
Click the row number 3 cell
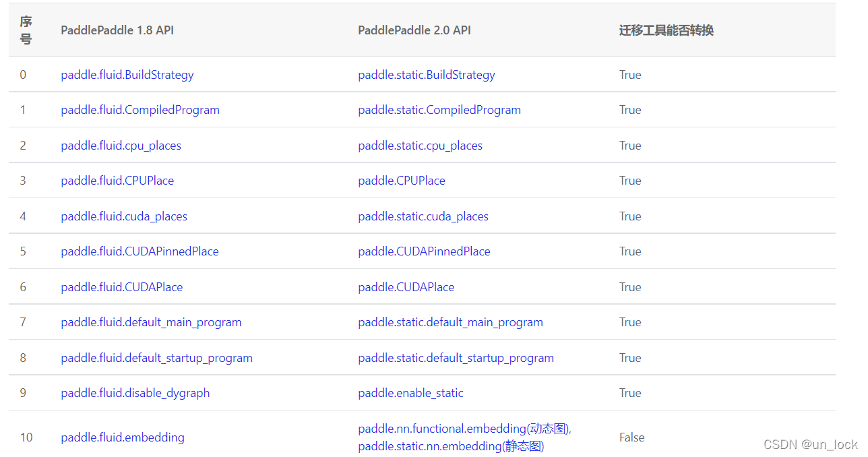23,181
